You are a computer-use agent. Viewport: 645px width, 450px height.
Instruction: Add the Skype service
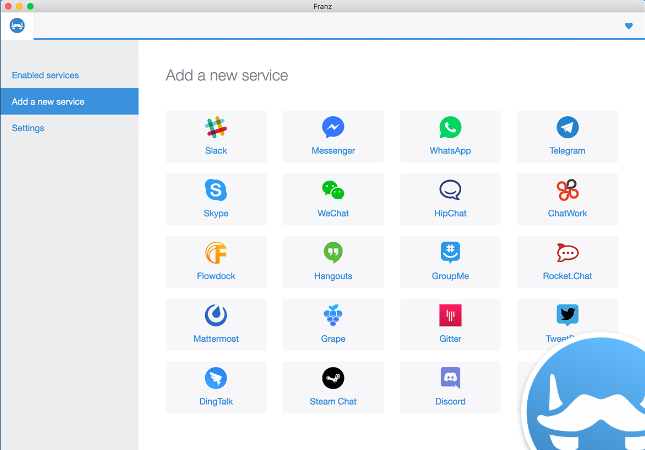(216, 199)
